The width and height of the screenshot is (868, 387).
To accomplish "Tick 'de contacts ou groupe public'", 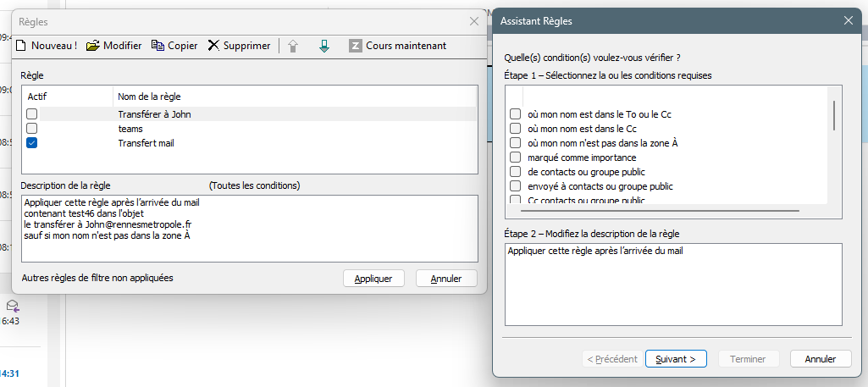I will pos(515,172).
